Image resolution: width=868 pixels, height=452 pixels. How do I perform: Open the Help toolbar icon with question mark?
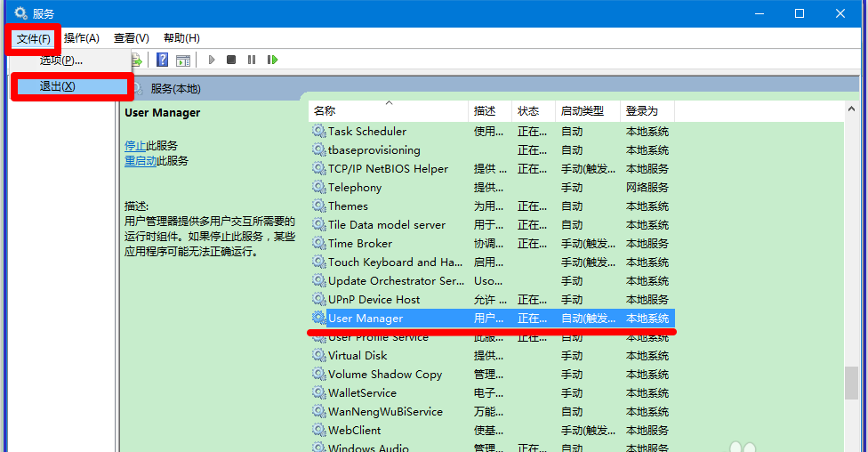162,60
